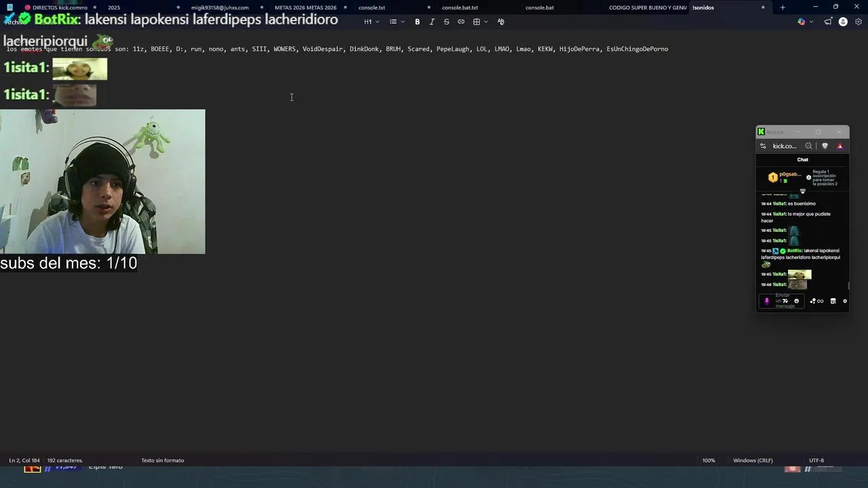The height and width of the screenshot is (488, 868).
Task: Click the '1isita1: es buenisimo' message username
Action: [x=779, y=203]
